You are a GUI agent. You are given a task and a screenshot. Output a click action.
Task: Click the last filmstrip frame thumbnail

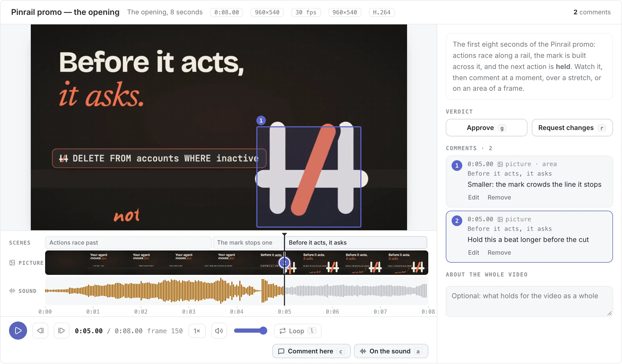coord(407,263)
